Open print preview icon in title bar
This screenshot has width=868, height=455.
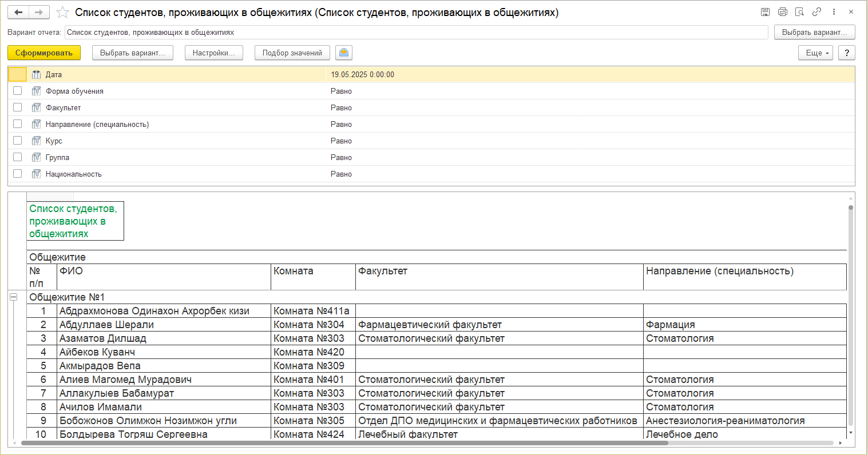(x=800, y=12)
